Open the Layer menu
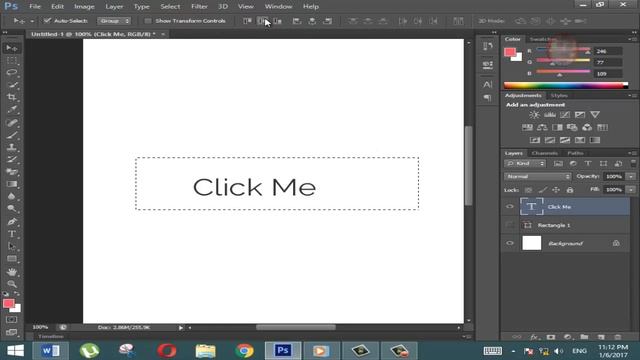Image resolution: width=640 pixels, height=360 pixels. 114,7
